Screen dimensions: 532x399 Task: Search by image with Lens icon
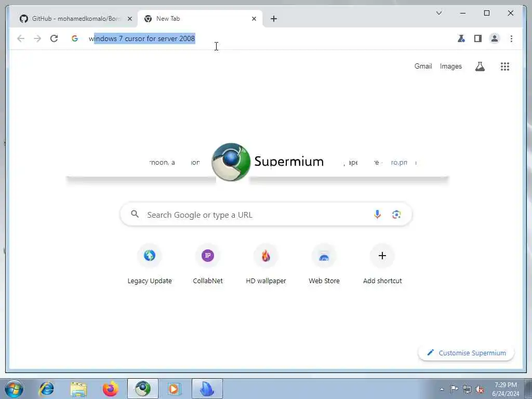click(x=396, y=214)
